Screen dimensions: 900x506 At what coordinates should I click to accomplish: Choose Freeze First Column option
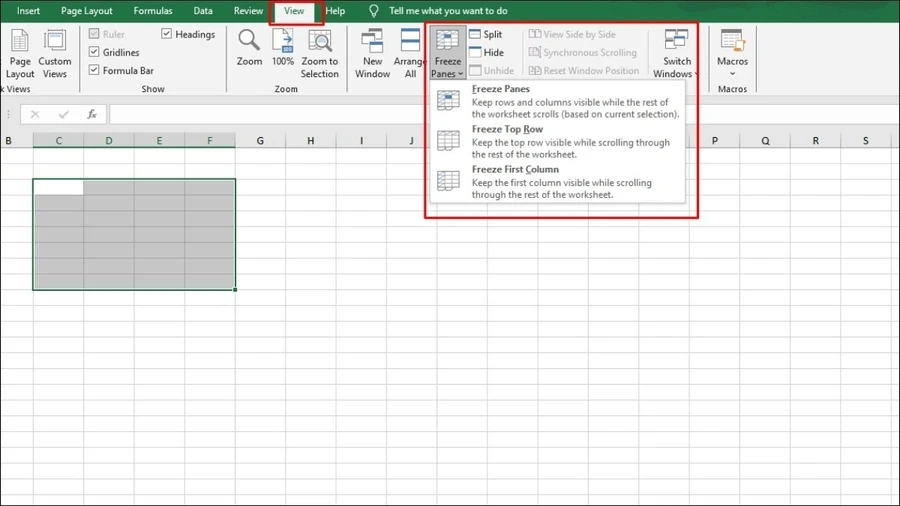tap(557, 182)
